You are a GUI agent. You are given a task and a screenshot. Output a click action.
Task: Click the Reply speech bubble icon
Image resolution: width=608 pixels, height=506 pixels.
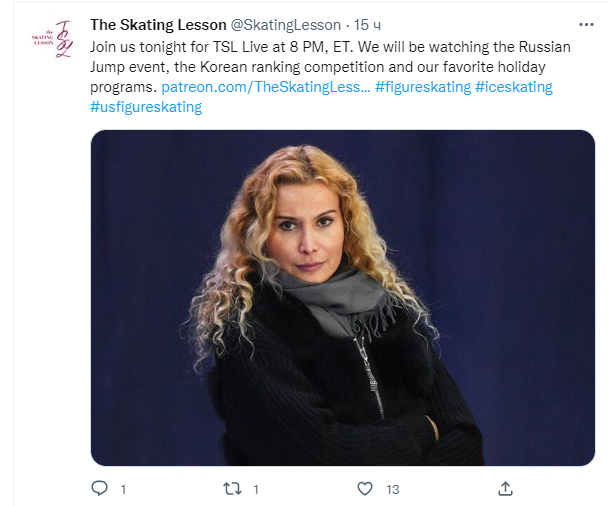tap(100, 489)
